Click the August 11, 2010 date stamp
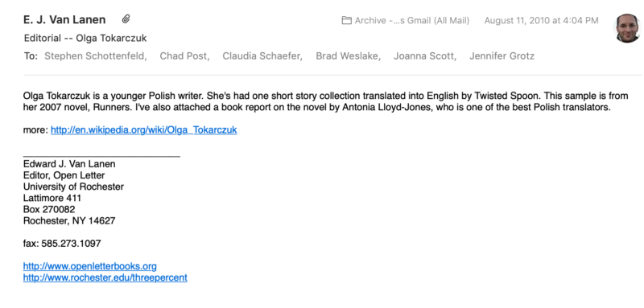Image resolution: width=644 pixels, height=308 pixels. click(x=541, y=20)
